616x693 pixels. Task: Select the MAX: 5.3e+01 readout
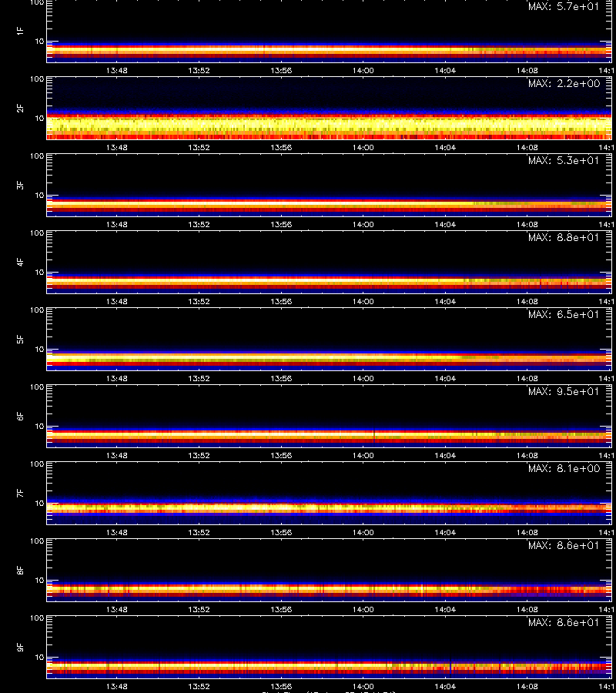click(x=564, y=160)
